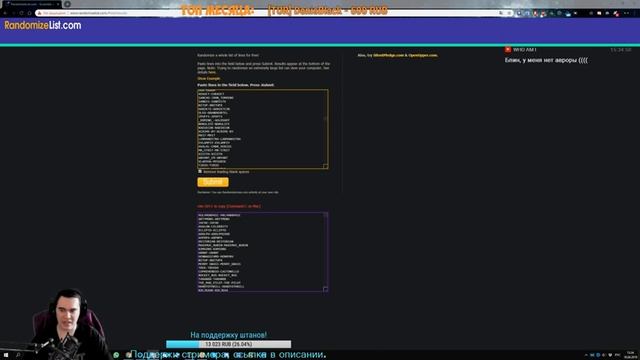Click the donation goal progress bar

pyautogui.click(x=229, y=344)
